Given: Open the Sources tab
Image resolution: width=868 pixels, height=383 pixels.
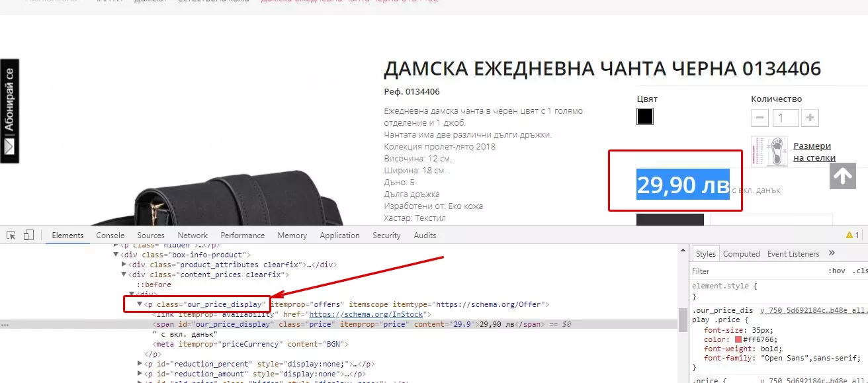Looking at the screenshot, I should (151, 235).
